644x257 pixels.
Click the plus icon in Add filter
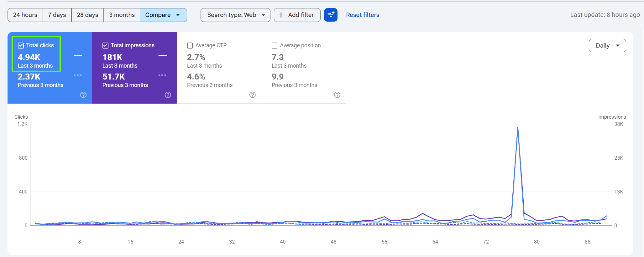pyautogui.click(x=281, y=15)
